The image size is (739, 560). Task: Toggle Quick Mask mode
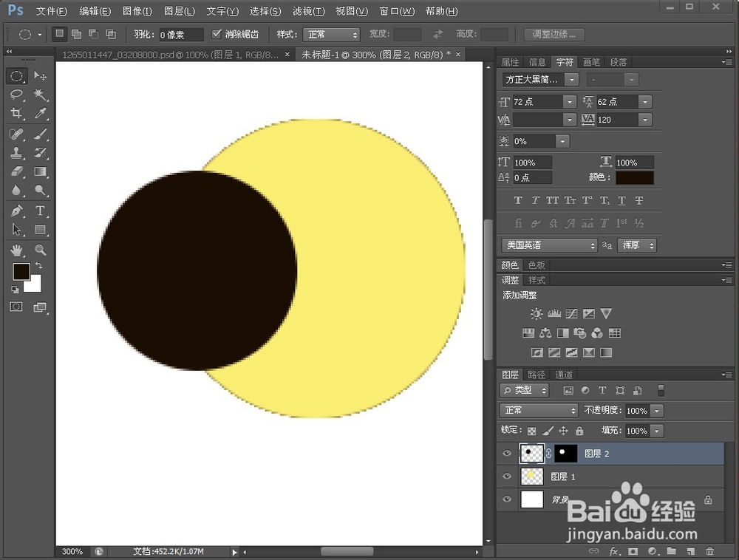pos(16,307)
